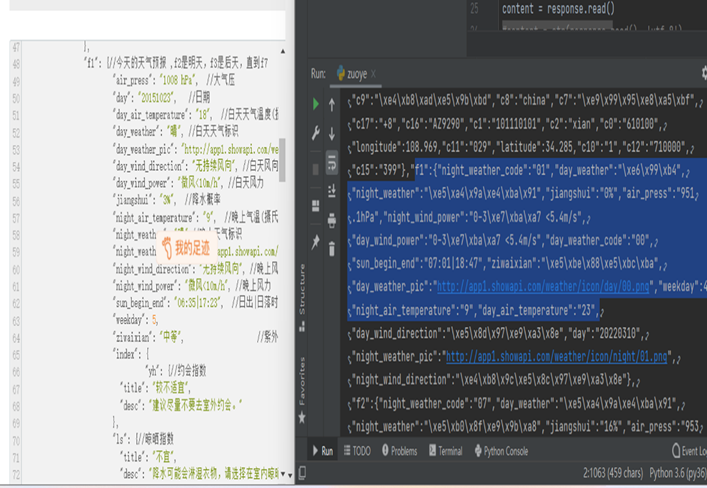
Task: Click the 我的足迹 footprint button
Action: point(186,248)
